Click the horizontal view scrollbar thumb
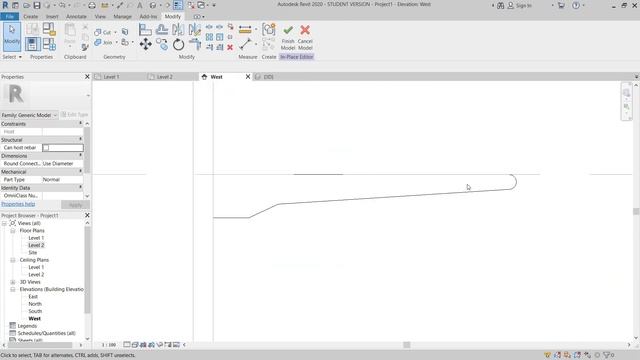Viewport: 640px width, 360px height. tap(407, 345)
